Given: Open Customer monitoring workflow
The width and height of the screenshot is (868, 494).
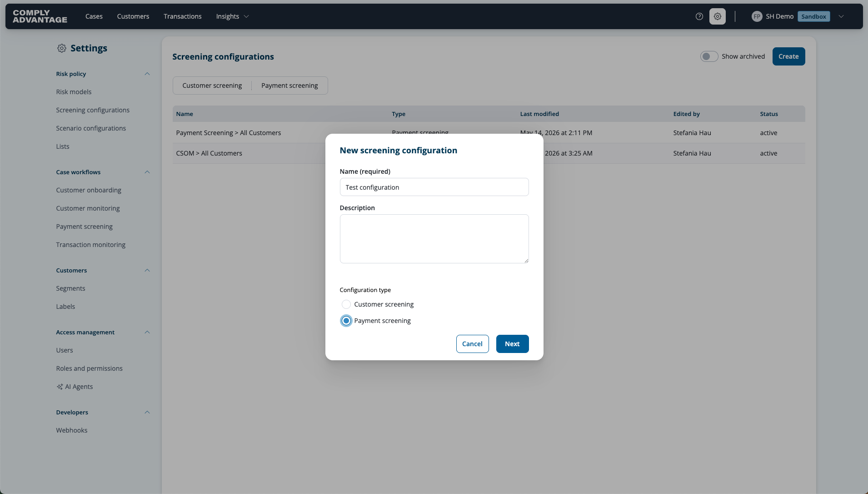Looking at the screenshot, I should [88, 208].
